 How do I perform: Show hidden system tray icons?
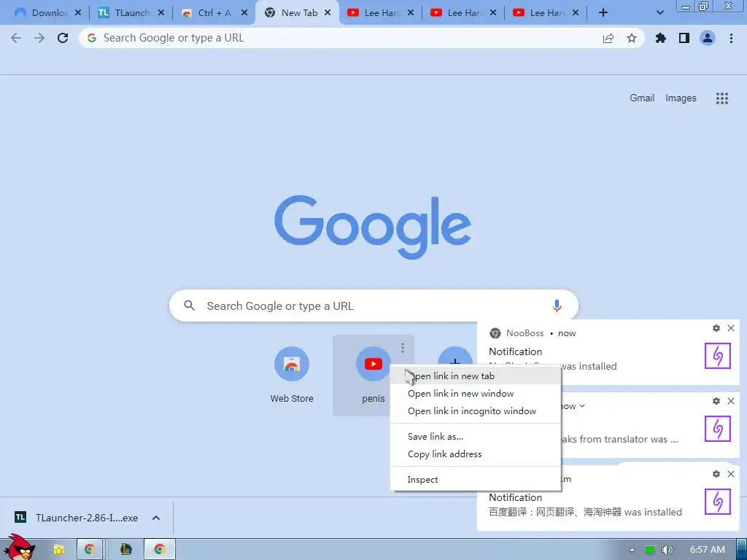tap(632, 550)
